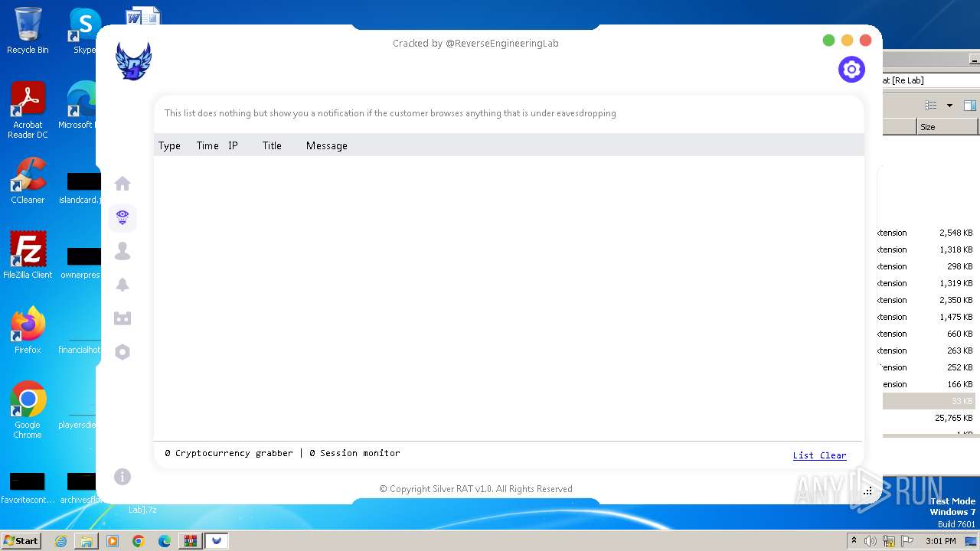
Task: Sort by the IP column header
Action: [x=233, y=145]
